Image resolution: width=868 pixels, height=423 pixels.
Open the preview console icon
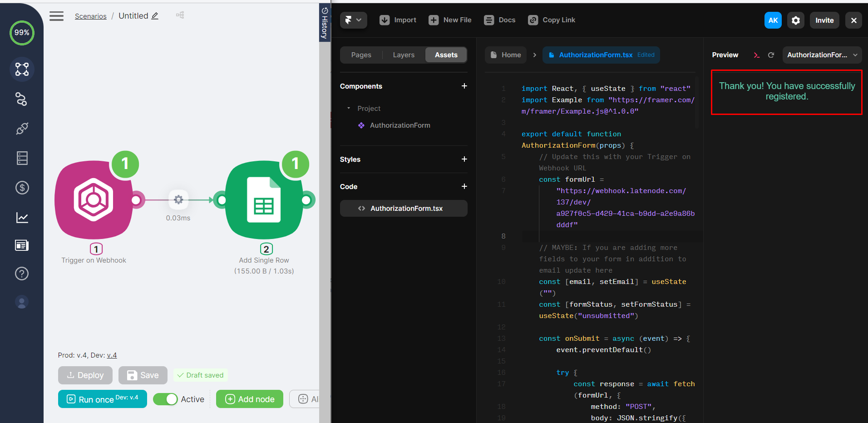[x=756, y=55]
